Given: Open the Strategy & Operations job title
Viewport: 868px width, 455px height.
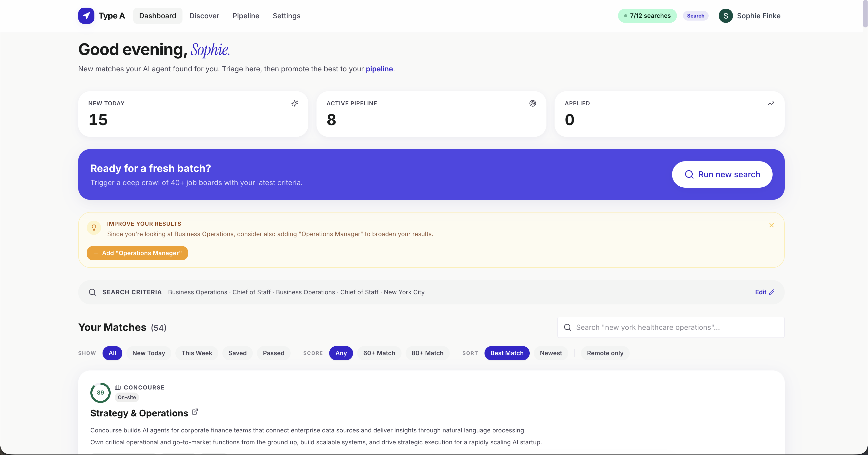Looking at the screenshot, I should (139, 413).
